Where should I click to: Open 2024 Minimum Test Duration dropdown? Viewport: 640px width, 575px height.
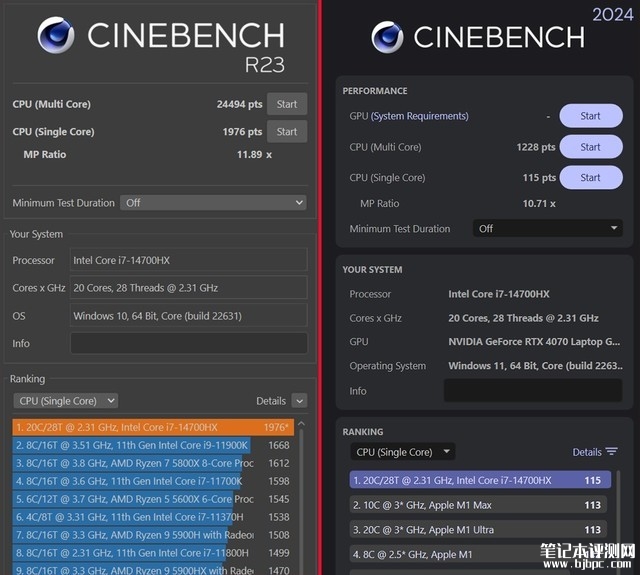coord(547,229)
